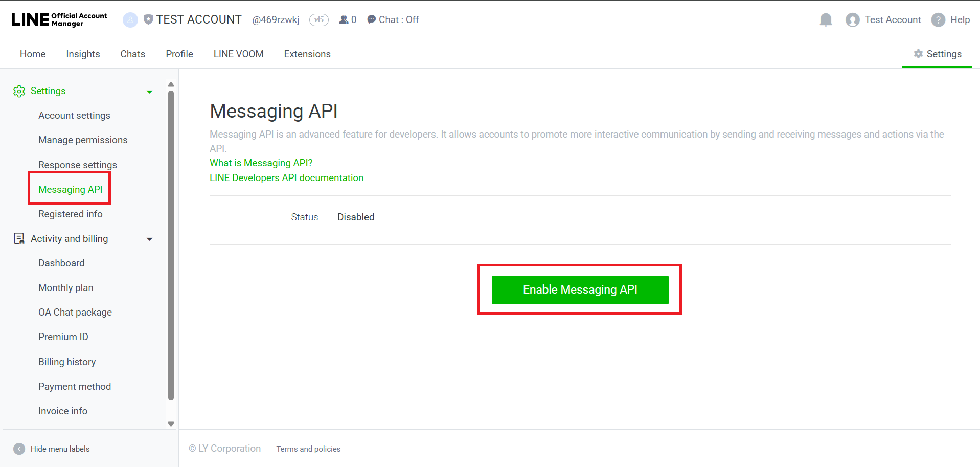Click the Help question mark icon
This screenshot has height=468, width=980.
tap(938, 20)
